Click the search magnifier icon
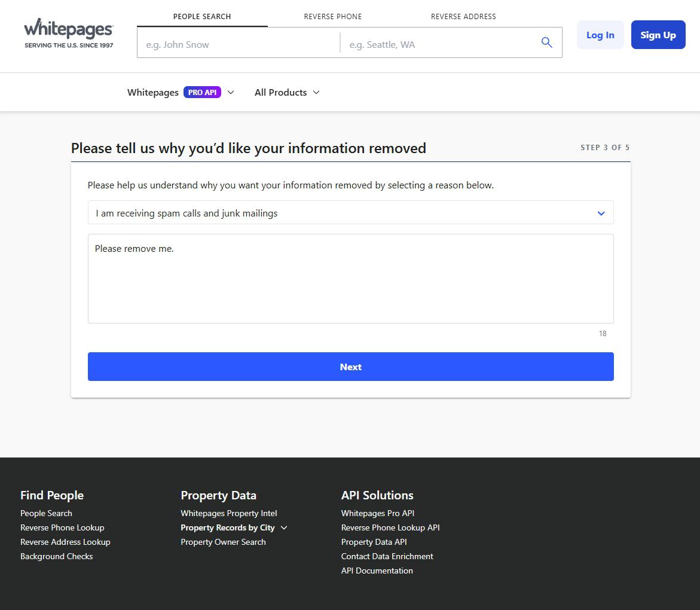This screenshot has height=610, width=700. [546, 42]
